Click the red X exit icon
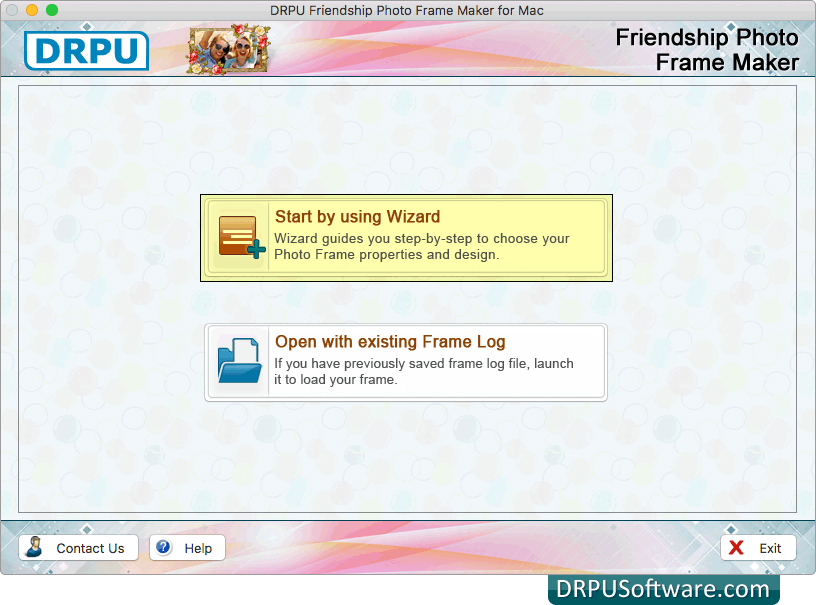This screenshot has width=816, height=605. (736, 548)
